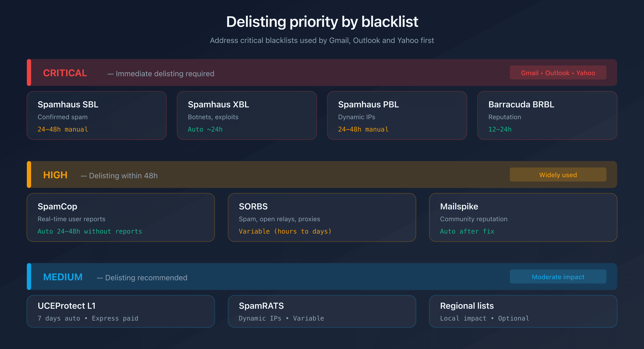Click the 'Widely used' badge
This screenshot has height=349, width=644.
(x=558, y=175)
